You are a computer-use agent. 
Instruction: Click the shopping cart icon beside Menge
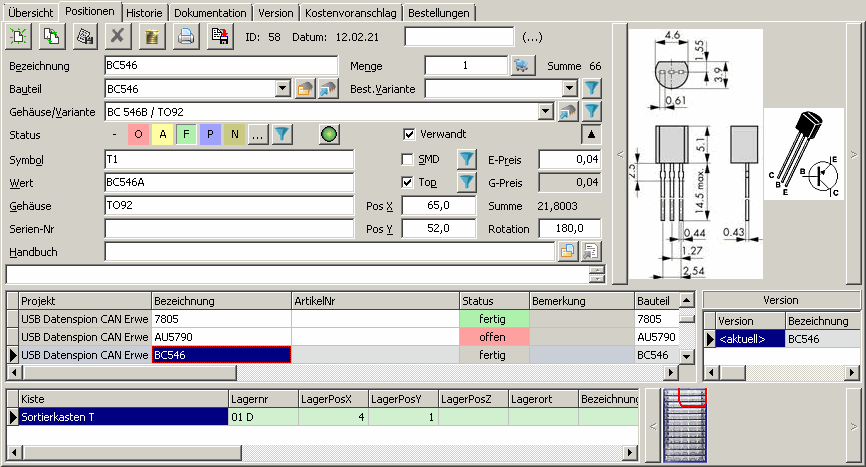point(521,66)
